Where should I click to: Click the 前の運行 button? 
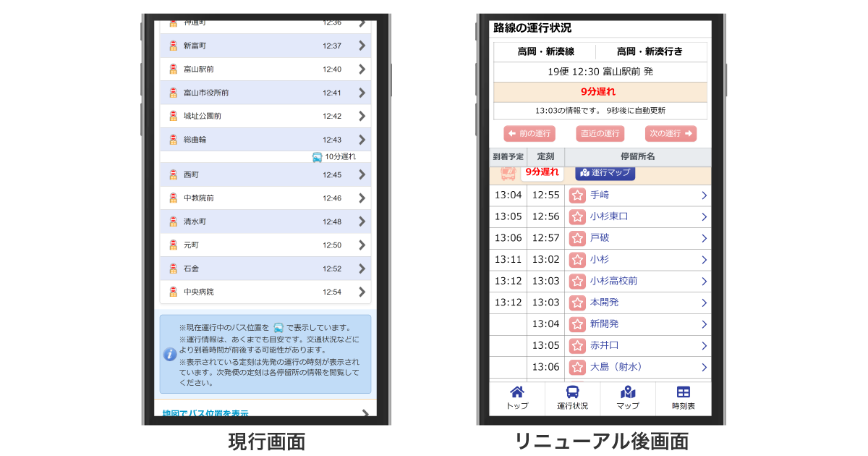point(529,134)
